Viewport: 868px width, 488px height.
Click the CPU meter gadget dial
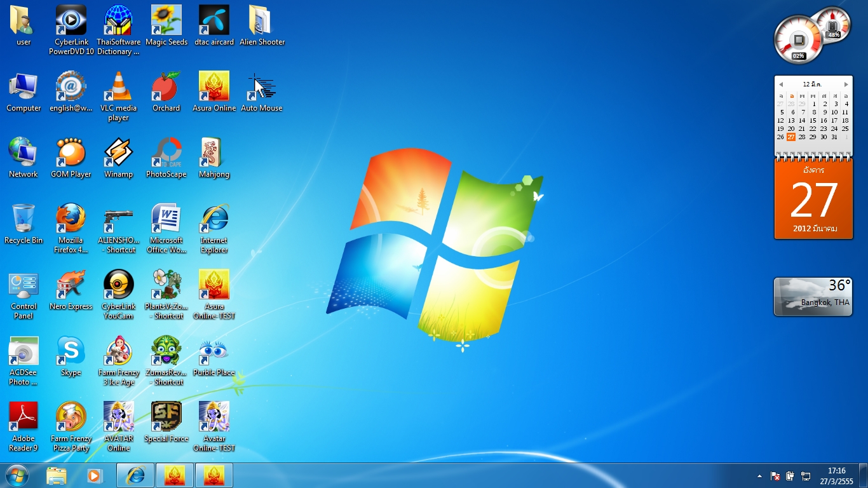(x=798, y=41)
